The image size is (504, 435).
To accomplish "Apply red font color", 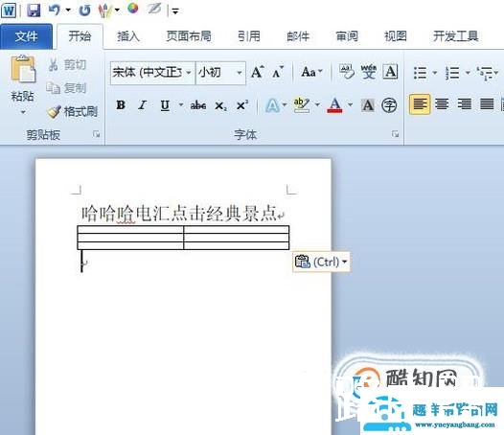I will (x=334, y=105).
